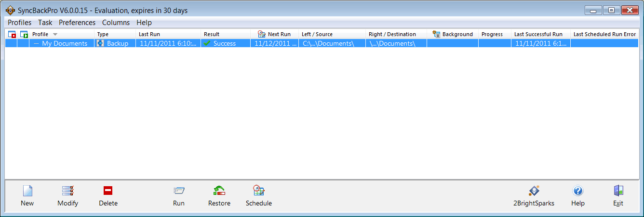
Task: Click the Exit door icon
Action: pyautogui.click(x=618, y=191)
